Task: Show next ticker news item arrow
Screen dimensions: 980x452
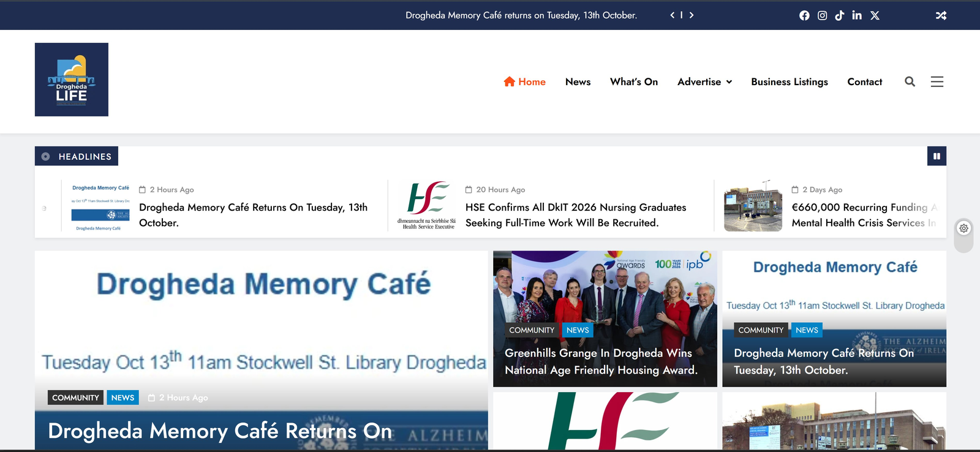Action: 692,15
